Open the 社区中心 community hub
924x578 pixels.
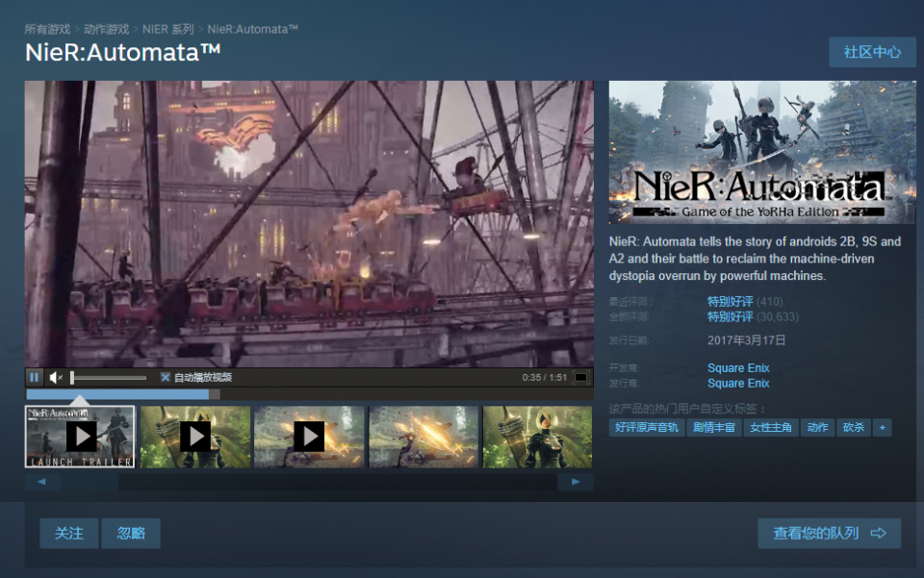coord(872,52)
